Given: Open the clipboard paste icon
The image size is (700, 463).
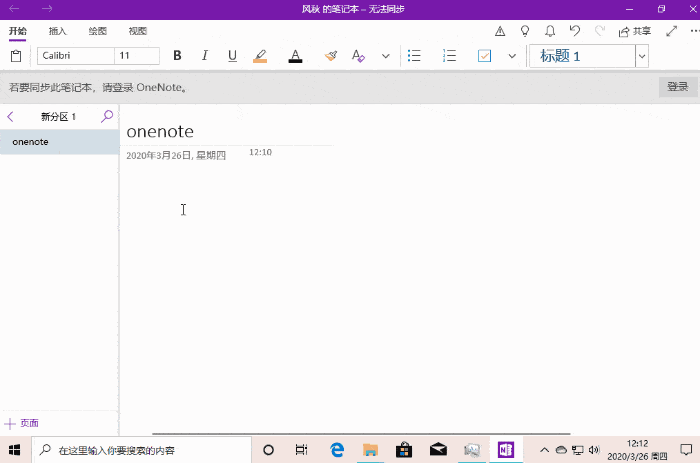Looking at the screenshot, I should click(16, 56).
